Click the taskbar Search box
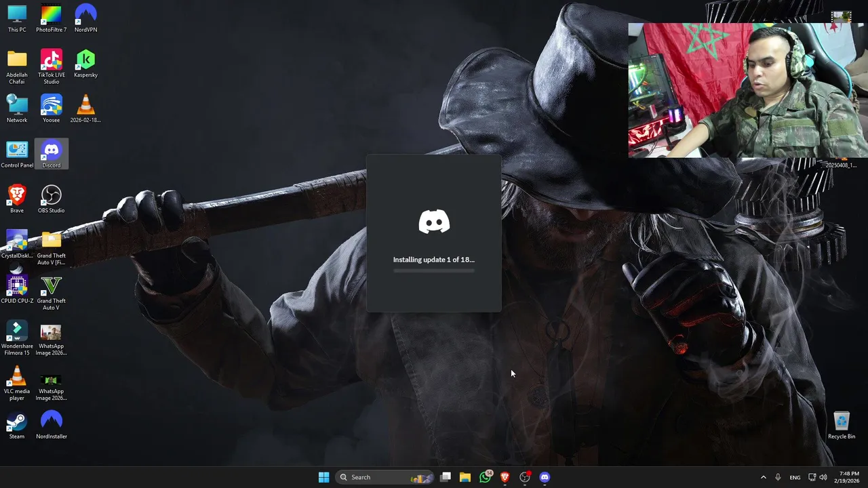This screenshot has height=488, width=868. pos(384,477)
